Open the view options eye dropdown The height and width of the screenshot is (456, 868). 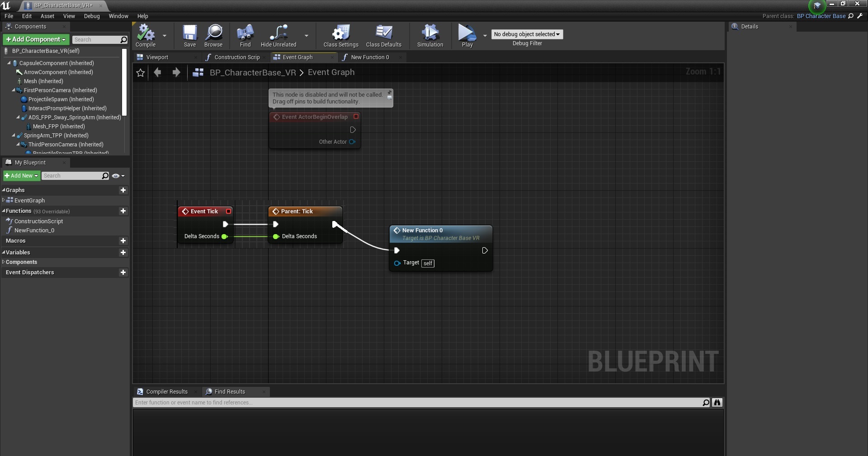pyautogui.click(x=118, y=176)
